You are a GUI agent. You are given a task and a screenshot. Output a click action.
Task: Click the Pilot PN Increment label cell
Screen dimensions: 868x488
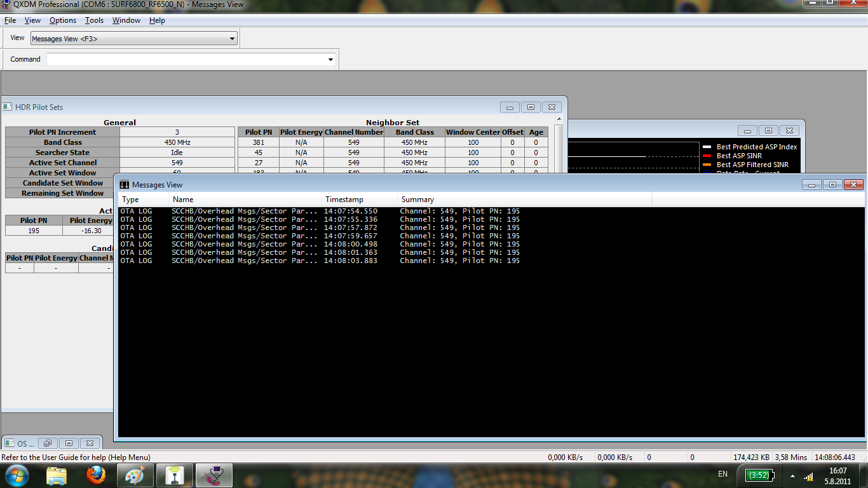click(62, 132)
